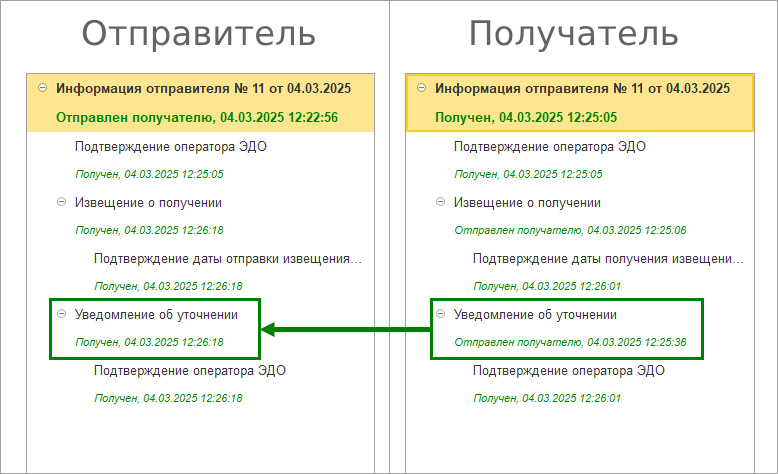The height and width of the screenshot is (474, 778).
Task: Collapse 'Извещение о получении' node in Получатель panel
Action: point(440,202)
